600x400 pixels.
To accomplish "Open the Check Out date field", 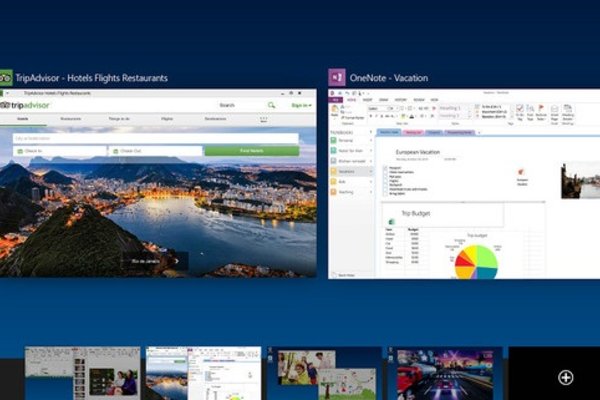I will click(155, 151).
